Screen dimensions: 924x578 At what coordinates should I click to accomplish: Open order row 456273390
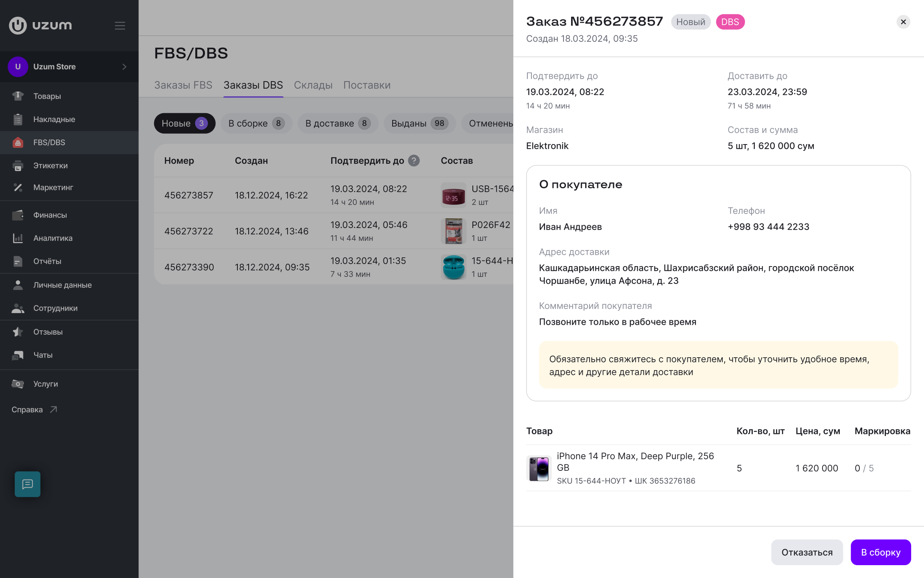(x=334, y=267)
